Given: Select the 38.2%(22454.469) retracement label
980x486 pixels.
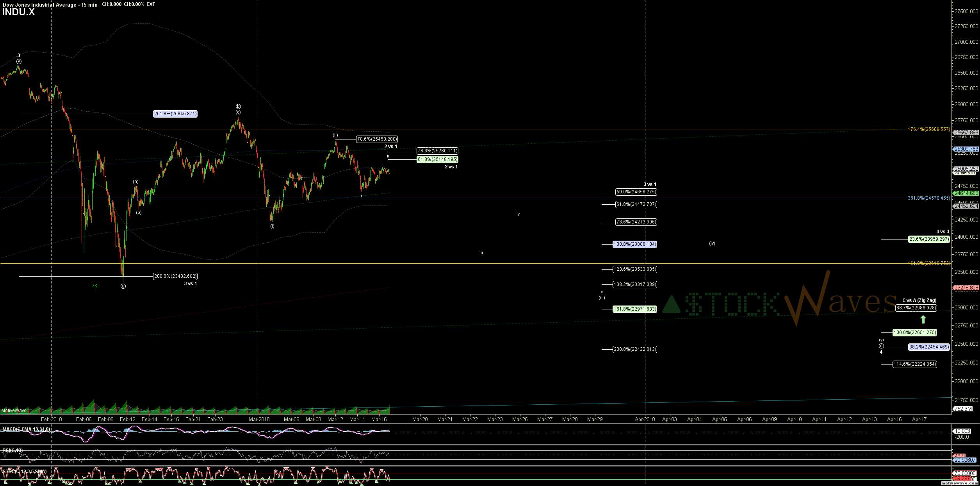Looking at the screenshot, I should pos(929,347).
